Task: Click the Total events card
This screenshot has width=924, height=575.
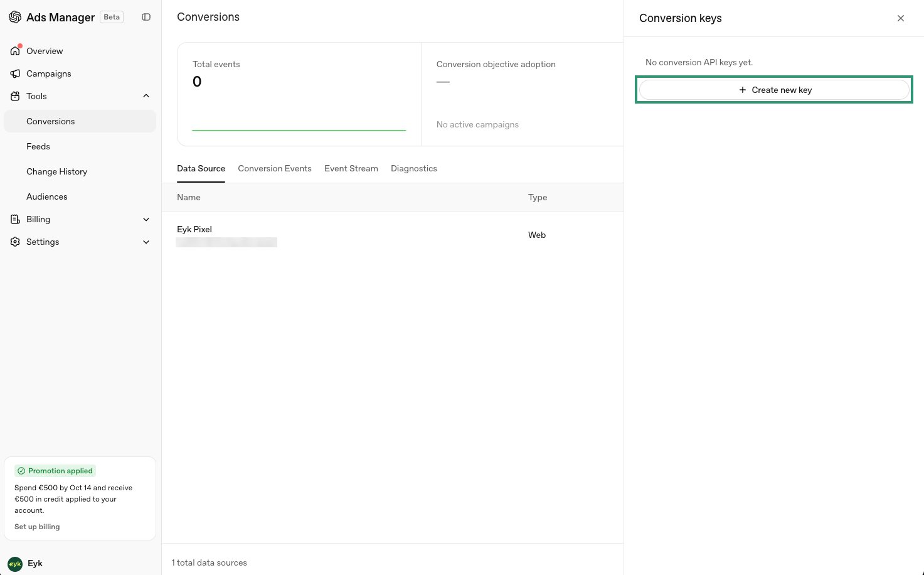Action: pos(299,94)
